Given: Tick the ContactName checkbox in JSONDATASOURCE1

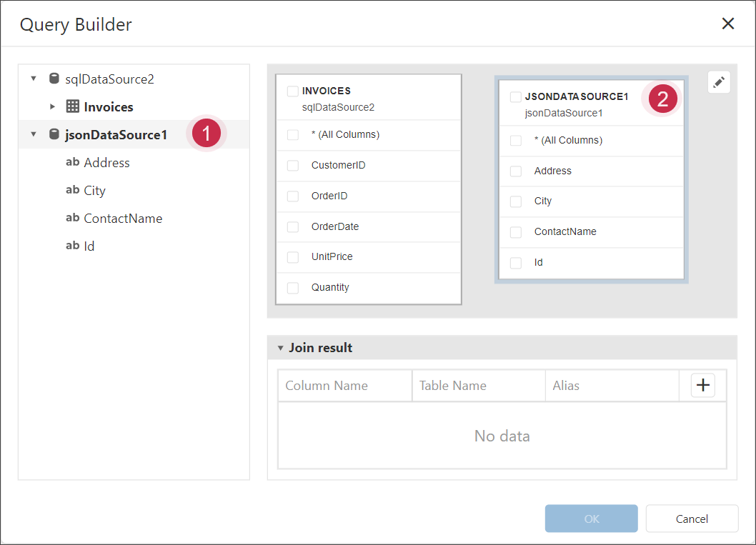Looking at the screenshot, I should (x=516, y=232).
